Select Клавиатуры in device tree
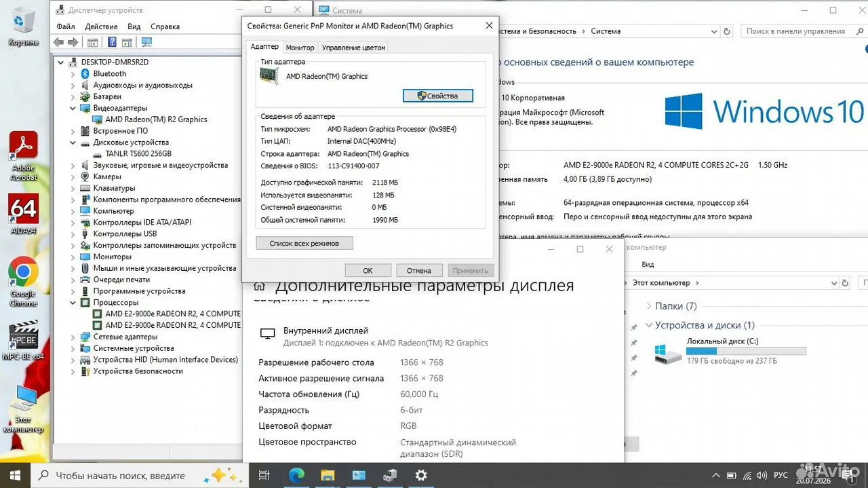The image size is (868, 488). click(x=114, y=188)
